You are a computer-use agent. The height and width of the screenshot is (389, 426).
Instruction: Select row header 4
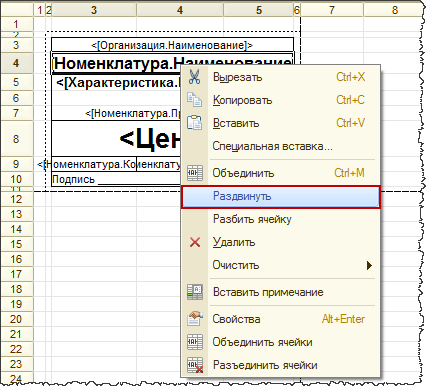17,63
